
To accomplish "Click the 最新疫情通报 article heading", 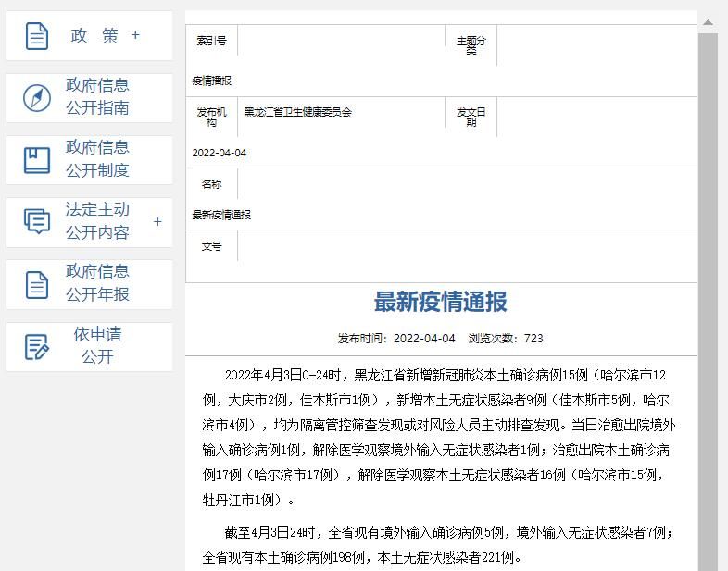I will click(440, 303).
